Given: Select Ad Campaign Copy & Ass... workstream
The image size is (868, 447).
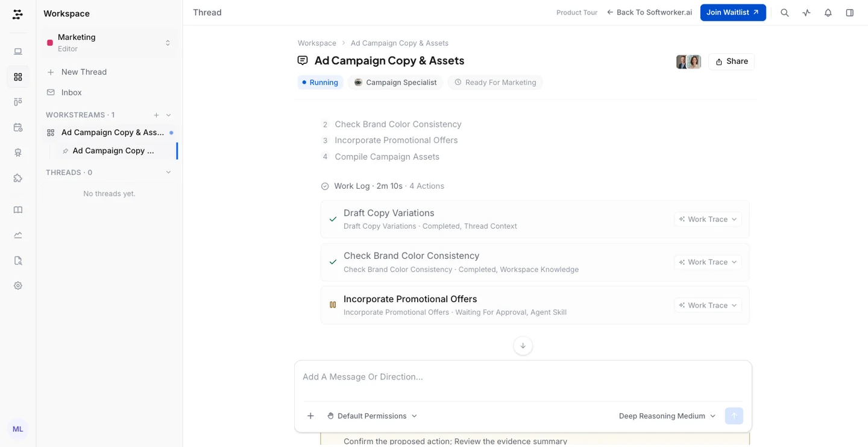Looking at the screenshot, I should click(109, 133).
